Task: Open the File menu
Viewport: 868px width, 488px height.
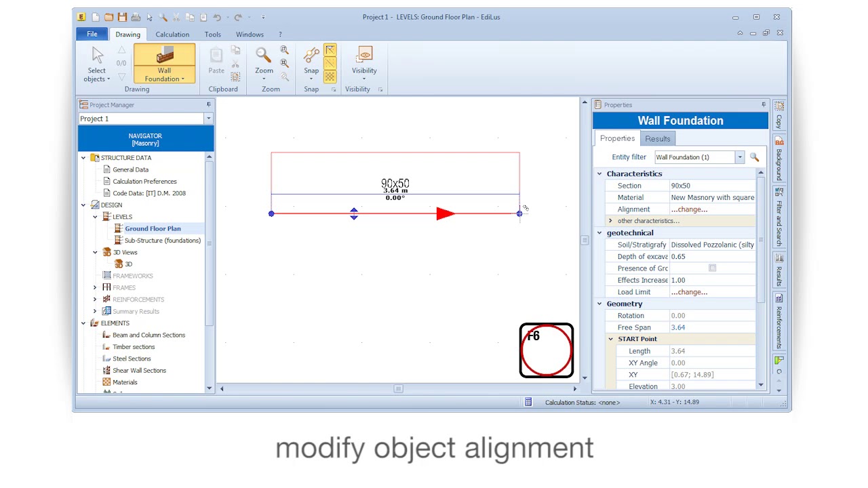Action: pyautogui.click(x=92, y=34)
